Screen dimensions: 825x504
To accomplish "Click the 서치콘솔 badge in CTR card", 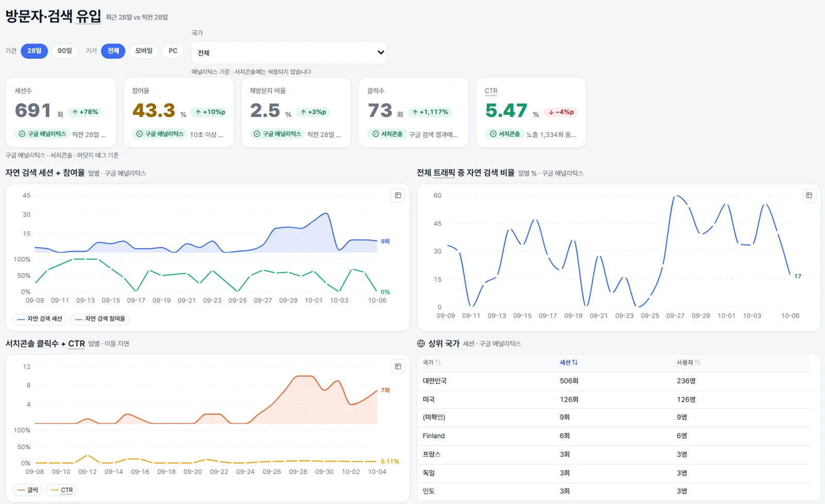I will pos(504,134).
